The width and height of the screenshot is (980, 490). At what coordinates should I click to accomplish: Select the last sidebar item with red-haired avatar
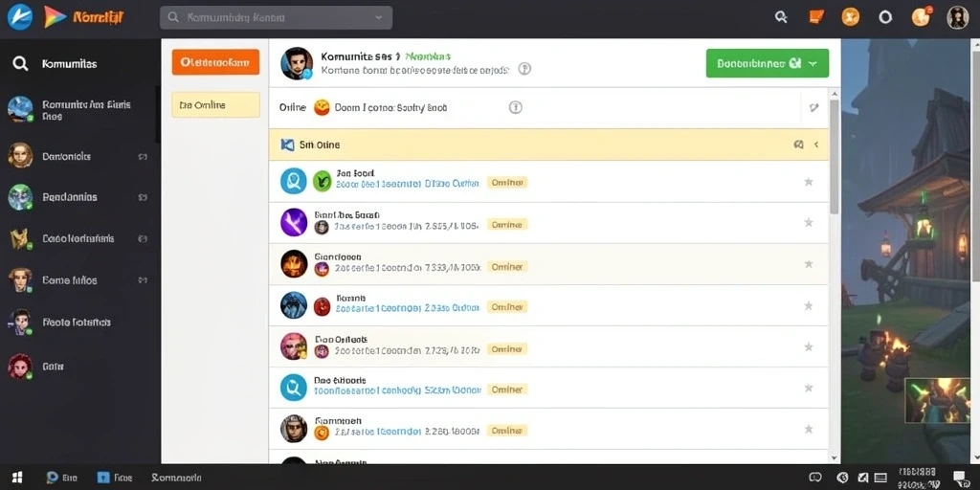tap(80, 367)
